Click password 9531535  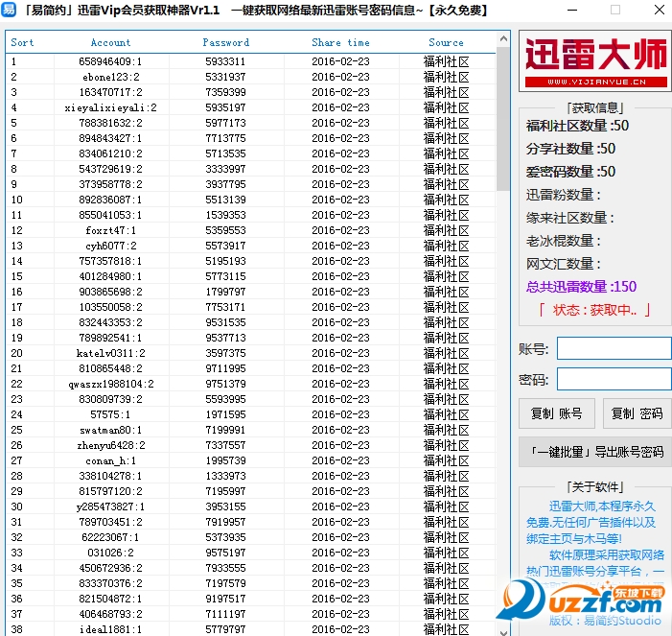tap(226, 322)
